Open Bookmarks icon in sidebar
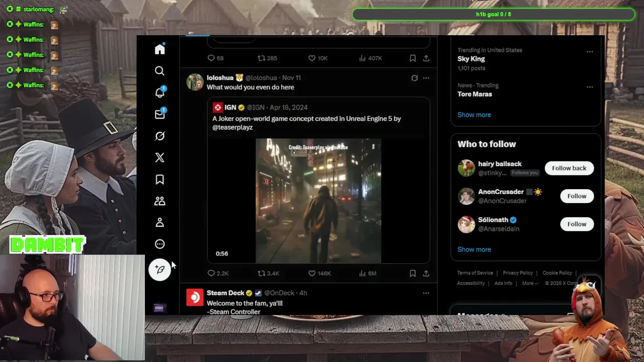644x362 pixels. (x=159, y=179)
